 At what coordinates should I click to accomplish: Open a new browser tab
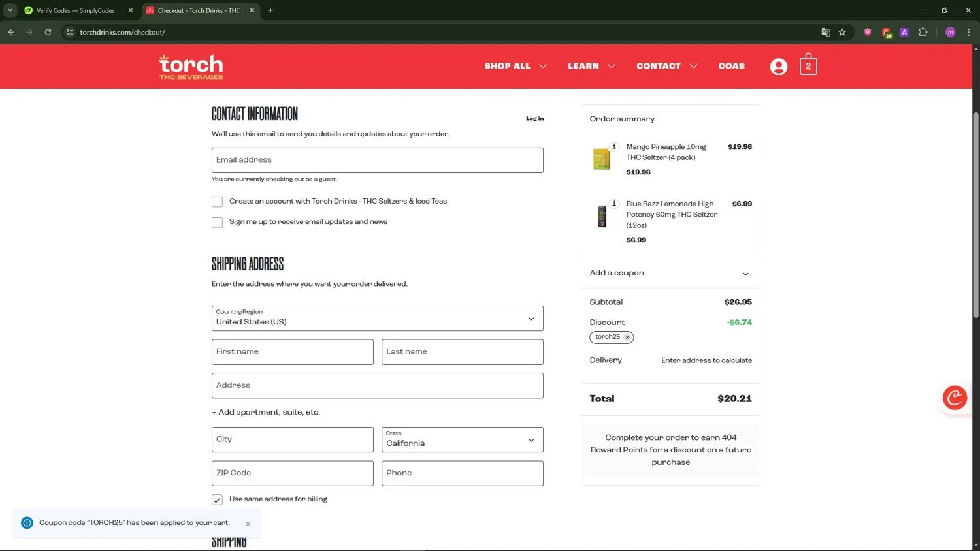tap(270, 10)
